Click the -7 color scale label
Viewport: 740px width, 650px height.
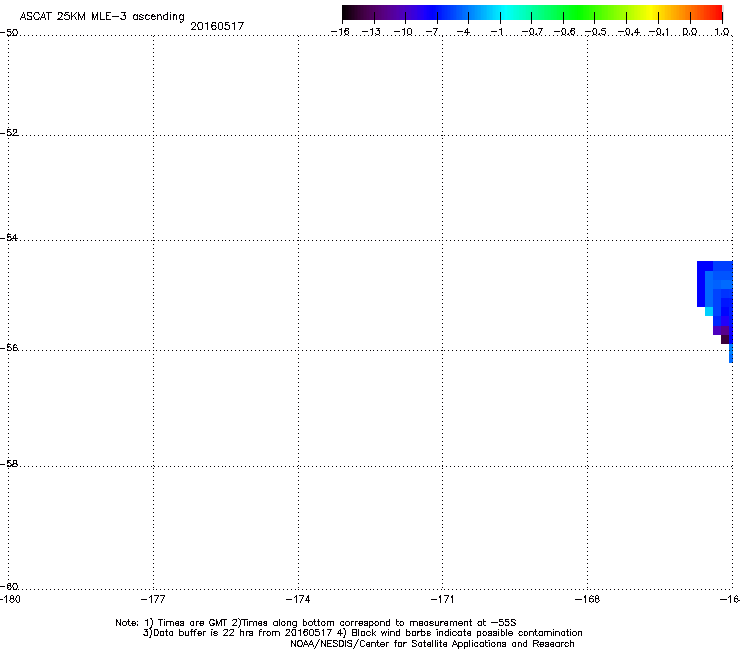click(433, 32)
